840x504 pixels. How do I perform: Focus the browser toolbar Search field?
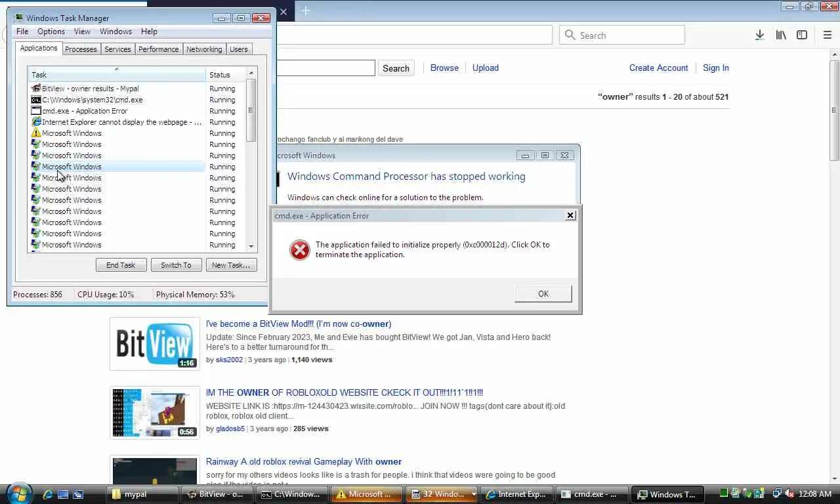pos(622,35)
